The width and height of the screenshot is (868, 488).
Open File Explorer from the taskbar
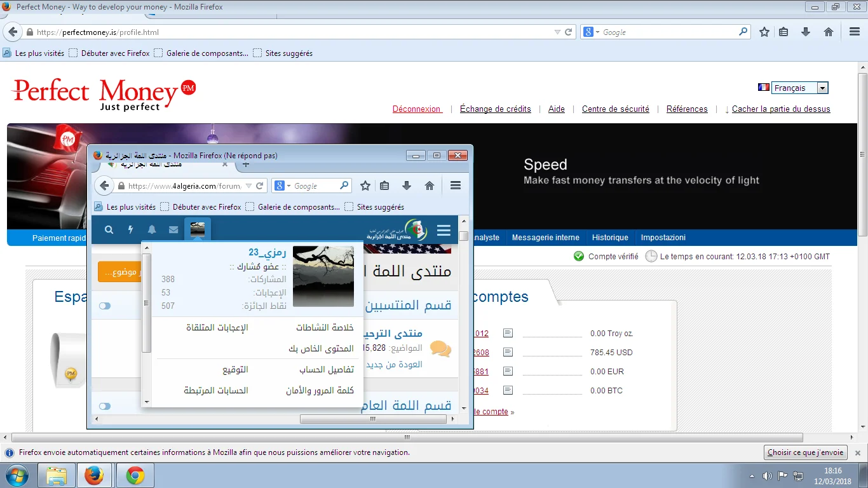pyautogui.click(x=57, y=475)
